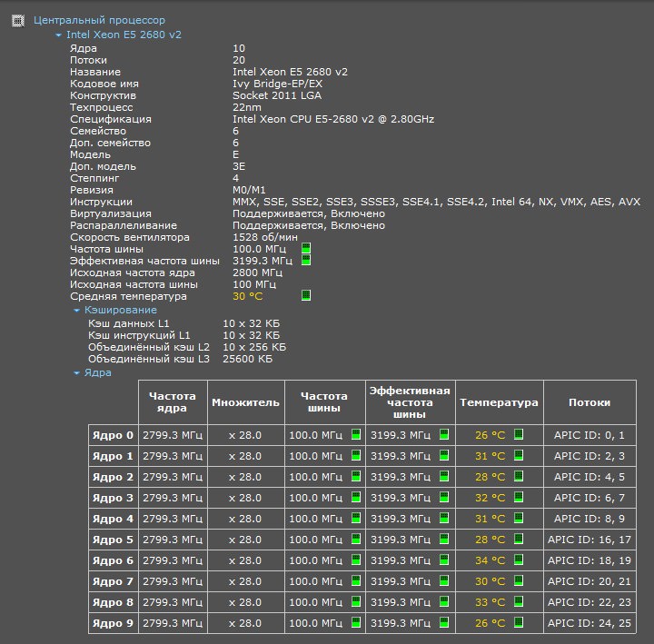Click the temperature graph icon for Ядро 1
The image size is (654, 644).
pyautogui.click(x=519, y=455)
